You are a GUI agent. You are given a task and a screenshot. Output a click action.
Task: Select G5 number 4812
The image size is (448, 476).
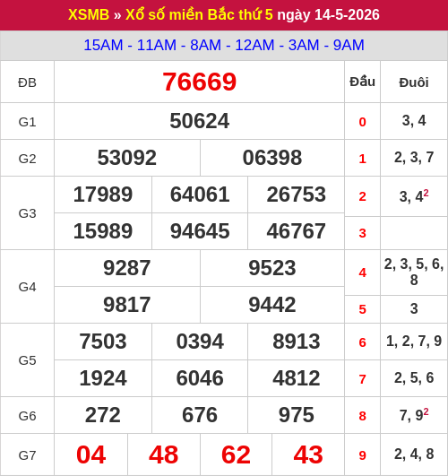pyautogui.click(x=297, y=378)
